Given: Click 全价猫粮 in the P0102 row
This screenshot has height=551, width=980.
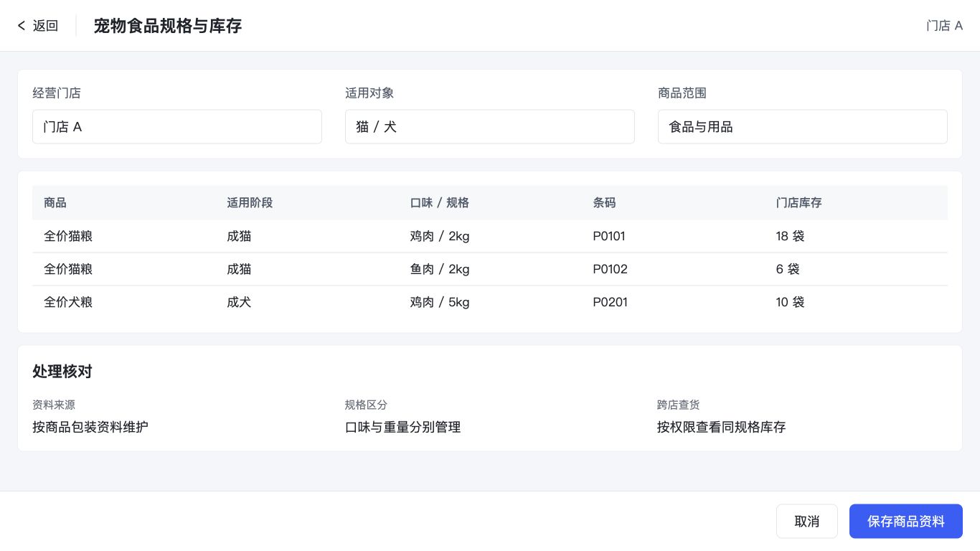Looking at the screenshot, I should coord(68,269).
